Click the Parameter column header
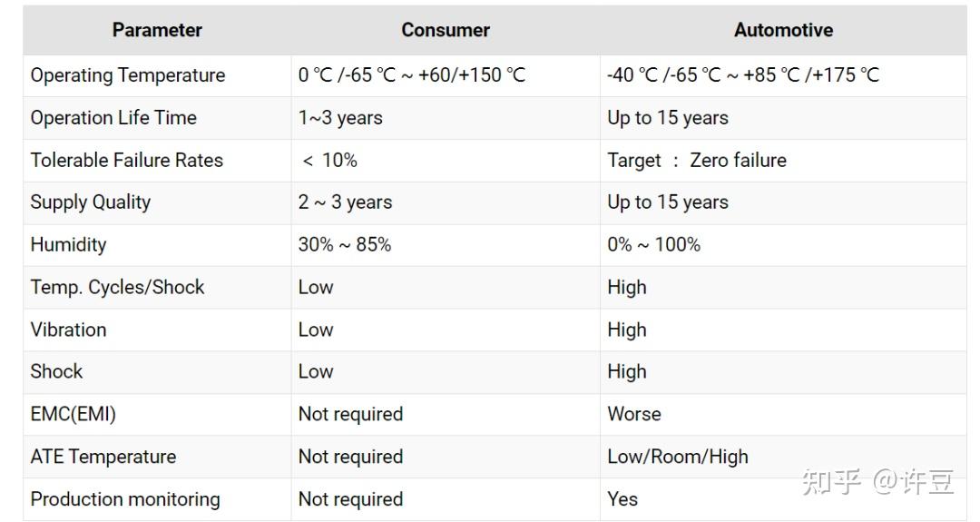 pyautogui.click(x=157, y=30)
